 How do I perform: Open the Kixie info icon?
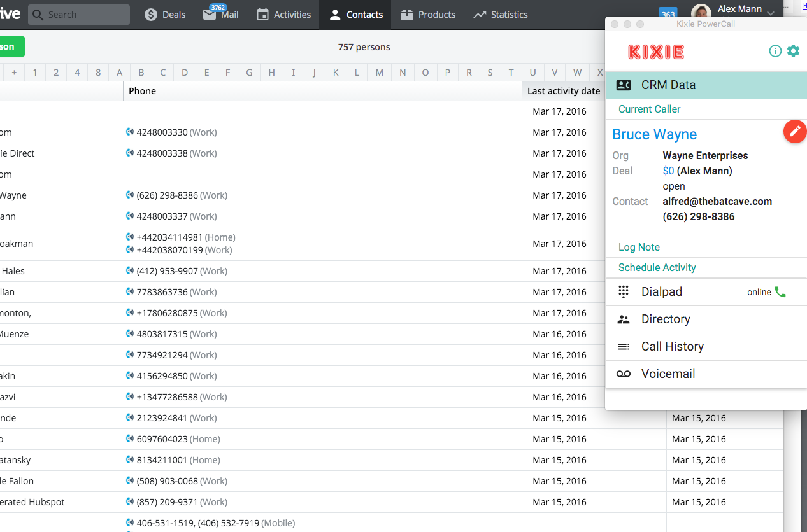coord(775,51)
